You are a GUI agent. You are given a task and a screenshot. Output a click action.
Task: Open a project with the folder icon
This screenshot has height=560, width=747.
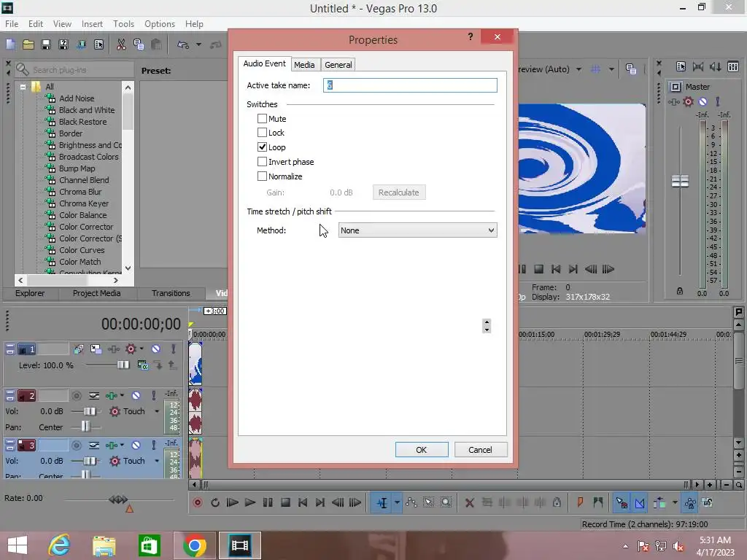[28, 44]
